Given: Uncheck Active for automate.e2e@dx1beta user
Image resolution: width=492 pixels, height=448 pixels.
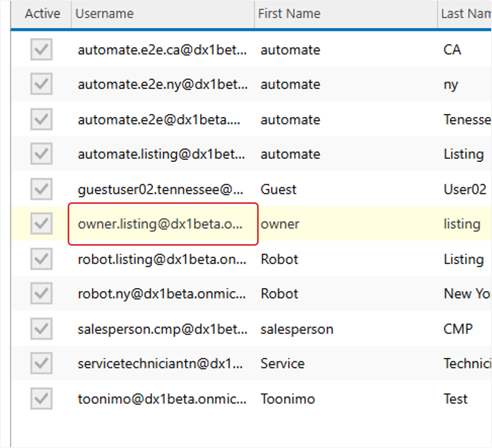Looking at the screenshot, I should (x=41, y=119).
